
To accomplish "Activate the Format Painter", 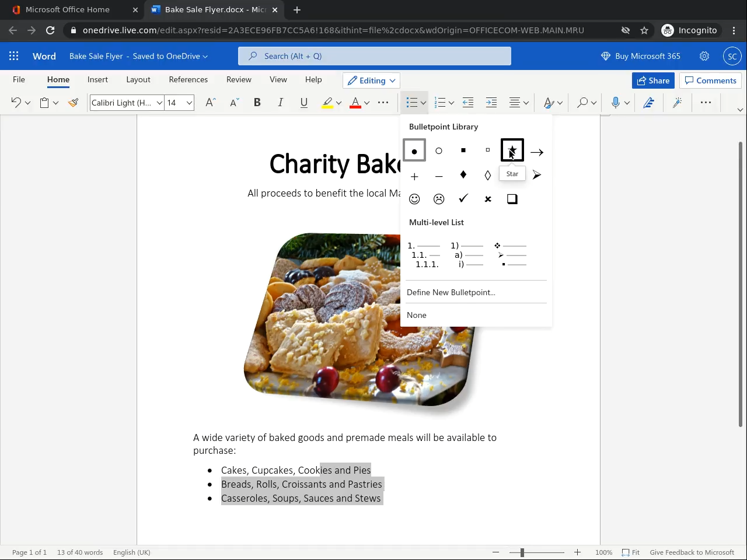I will pos(73,103).
